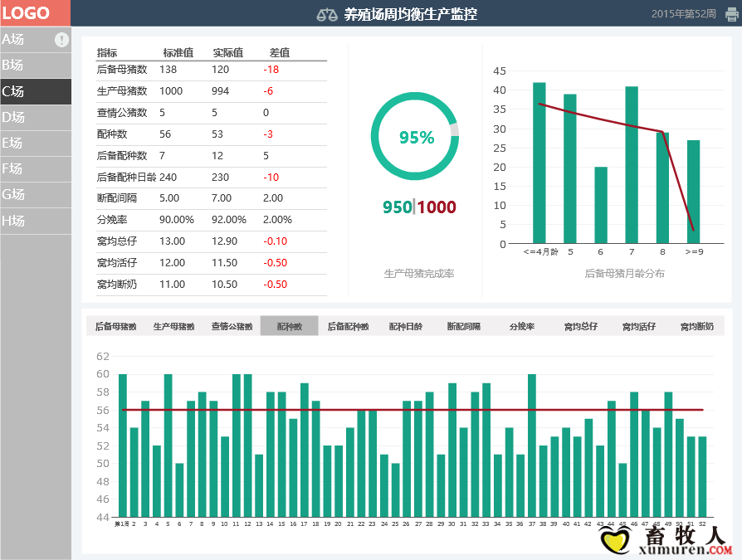The height and width of the screenshot is (560, 742).
Task: Click the alert icon next to A场
Action: point(61,39)
